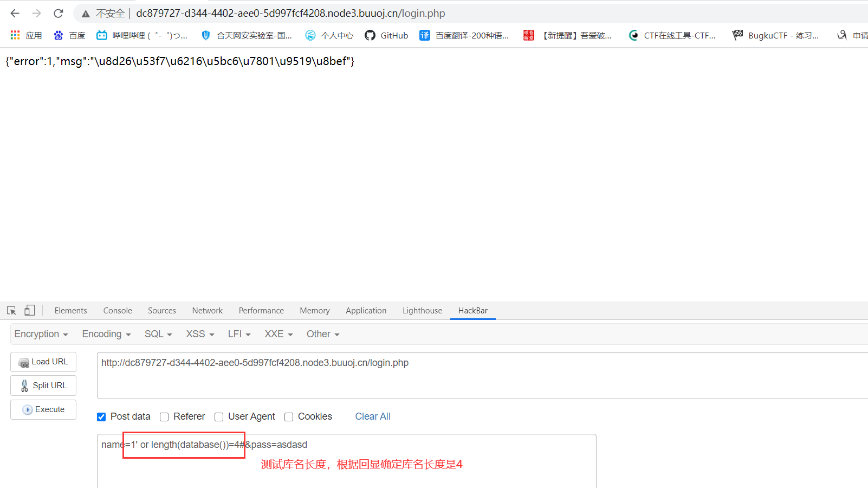Open the 个人中心 bookmark
This screenshot has width=868, height=488.
[x=329, y=35]
